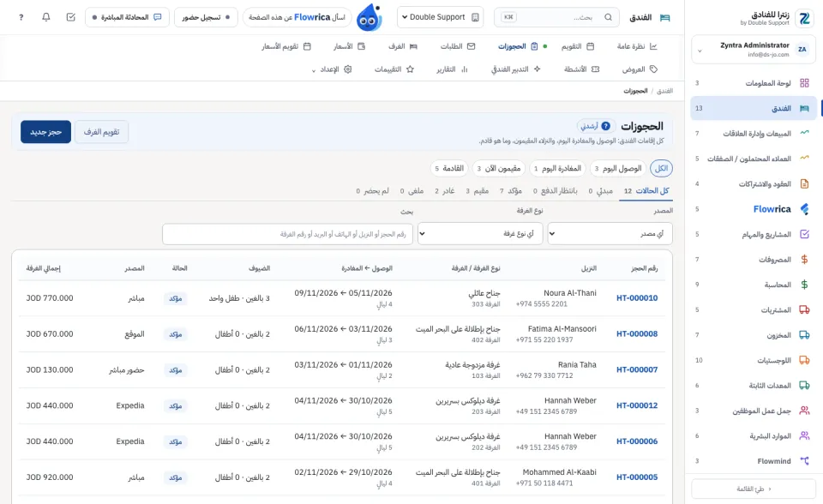The height and width of the screenshot is (504, 823).
Task: Click the search magnifier icon
Action: pos(608,17)
